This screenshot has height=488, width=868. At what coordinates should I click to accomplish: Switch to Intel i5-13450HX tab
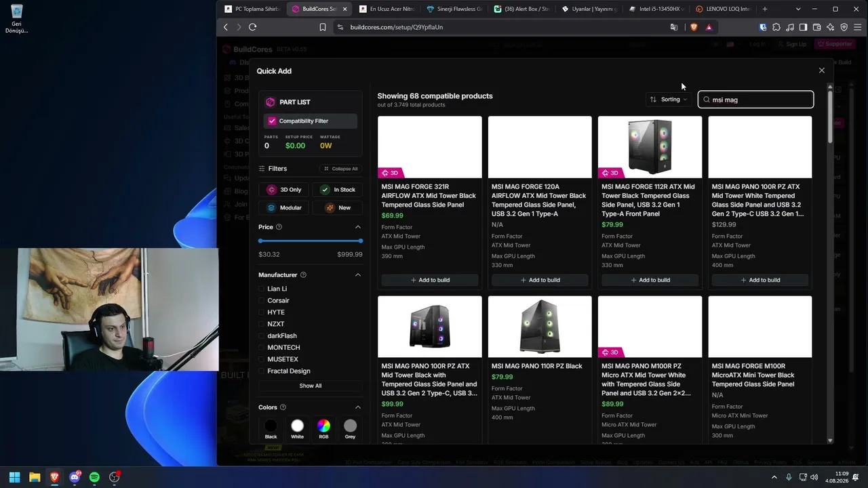click(656, 9)
